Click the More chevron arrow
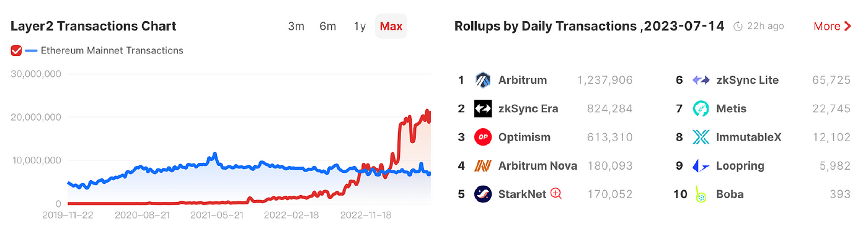The image size is (868, 236). click(x=848, y=26)
